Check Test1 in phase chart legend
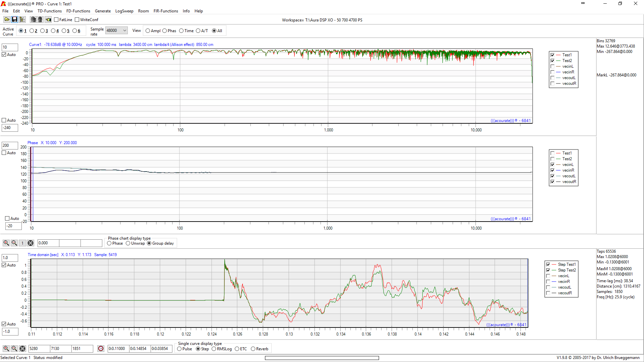Image resolution: width=644 pixels, height=362 pixels. tap(552, 153)
